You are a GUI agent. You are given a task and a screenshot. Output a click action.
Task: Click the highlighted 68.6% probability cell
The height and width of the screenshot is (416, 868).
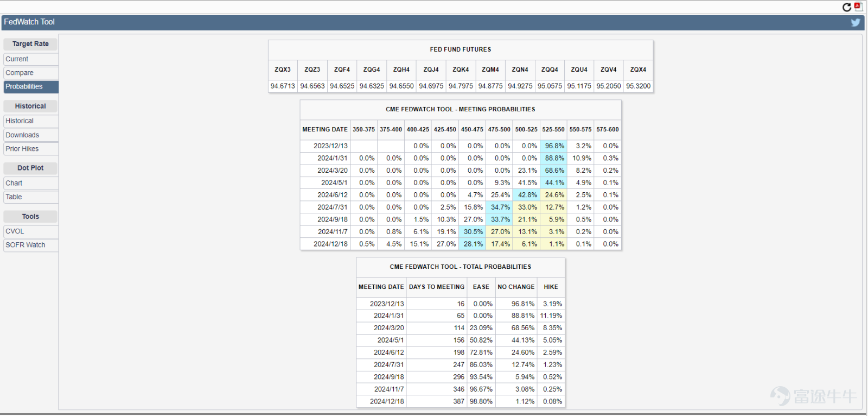click(553, 171)
